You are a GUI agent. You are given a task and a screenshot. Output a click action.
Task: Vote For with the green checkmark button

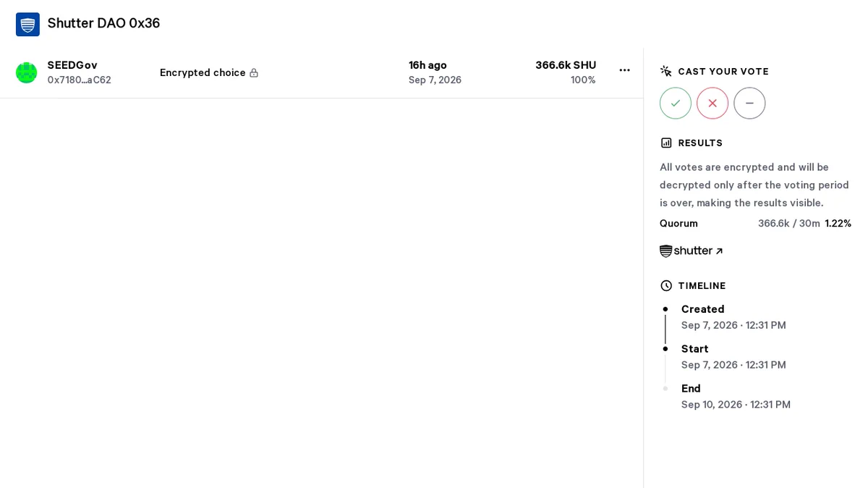[x=676, y=104]
